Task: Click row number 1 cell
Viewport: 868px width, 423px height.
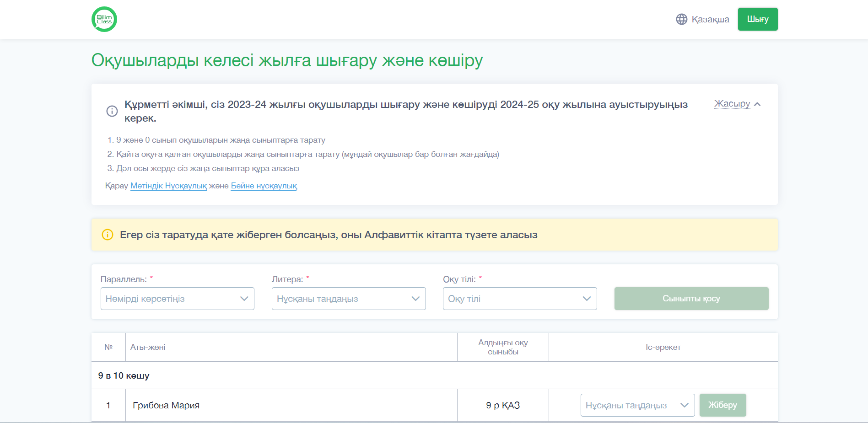Action: click(108, 405)
